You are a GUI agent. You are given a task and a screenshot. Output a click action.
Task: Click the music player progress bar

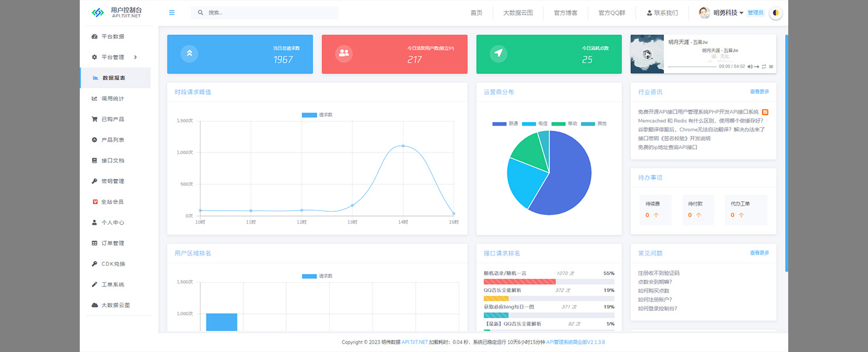click(x=692, y=67)
